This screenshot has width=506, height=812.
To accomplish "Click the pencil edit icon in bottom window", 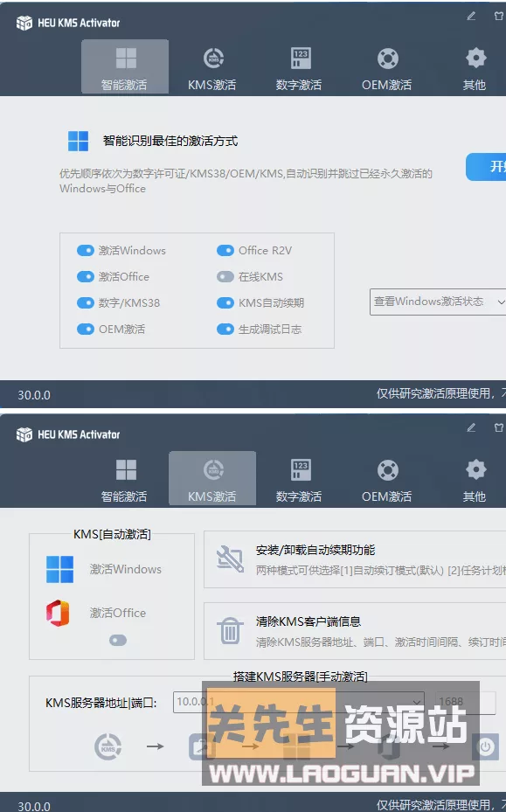I will (x=471, y=427).
